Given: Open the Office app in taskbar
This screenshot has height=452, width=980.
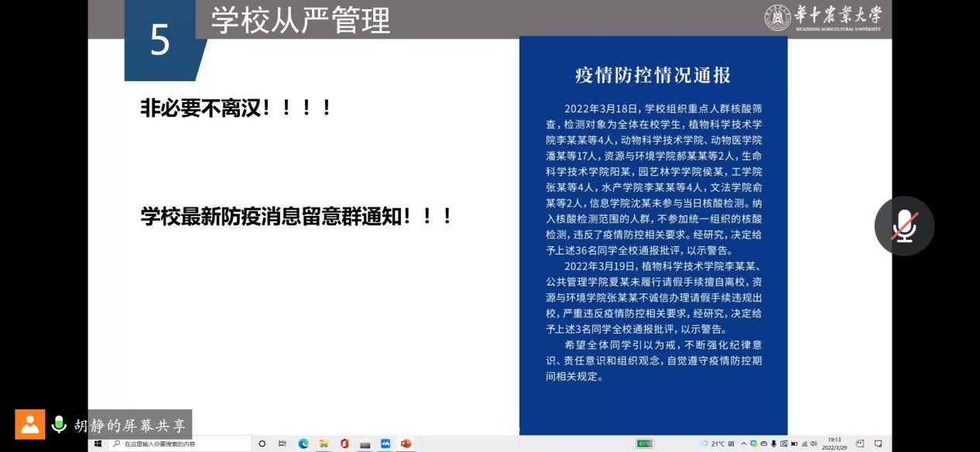Looking at the screenshot, I should click(x=344, y=443).
